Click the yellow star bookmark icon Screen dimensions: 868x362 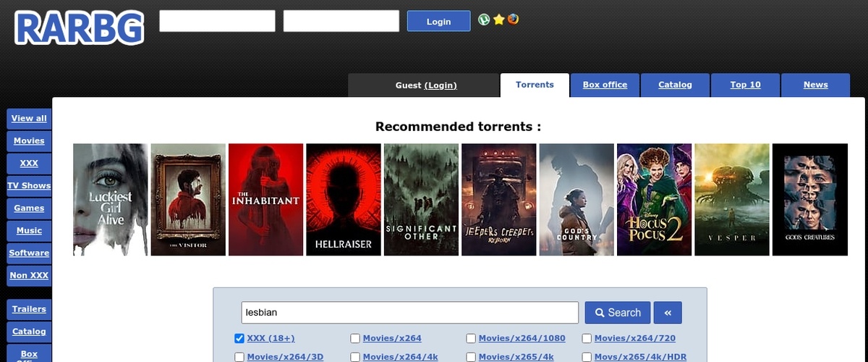pos(498,20)
